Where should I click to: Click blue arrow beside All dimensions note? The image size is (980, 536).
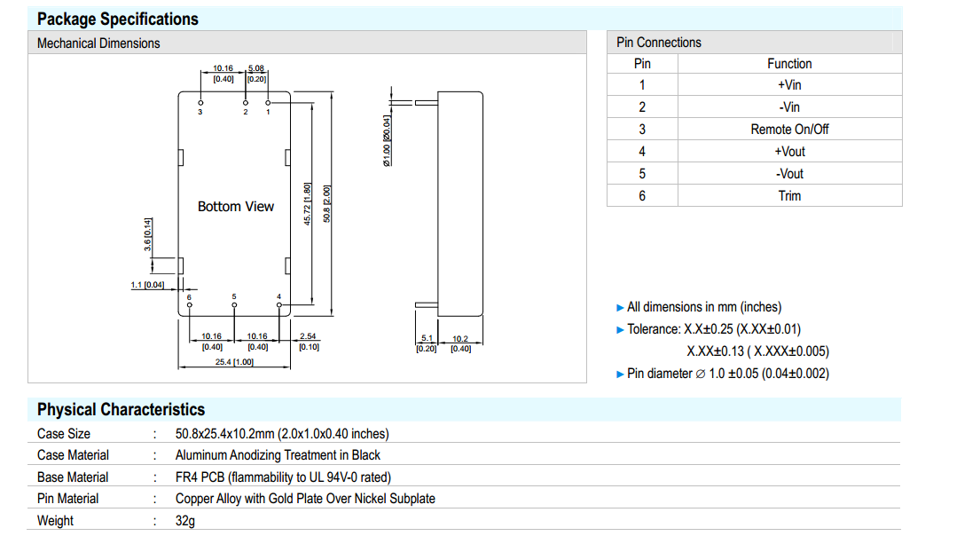pyautogui.click(x=620, y=307)
